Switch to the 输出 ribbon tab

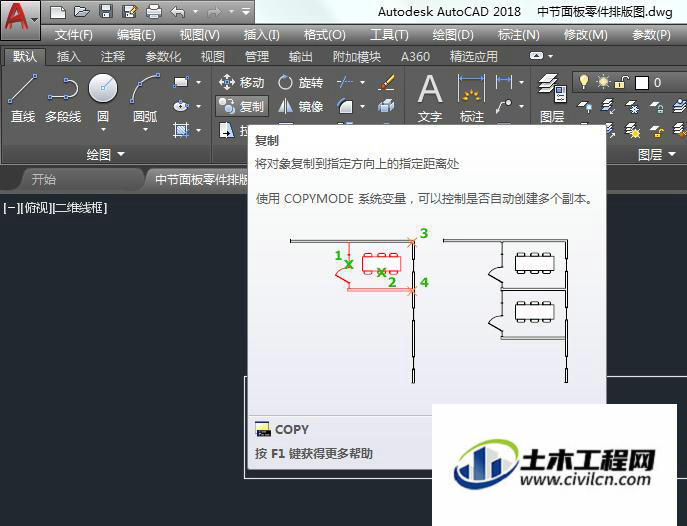tap(301, 56)
